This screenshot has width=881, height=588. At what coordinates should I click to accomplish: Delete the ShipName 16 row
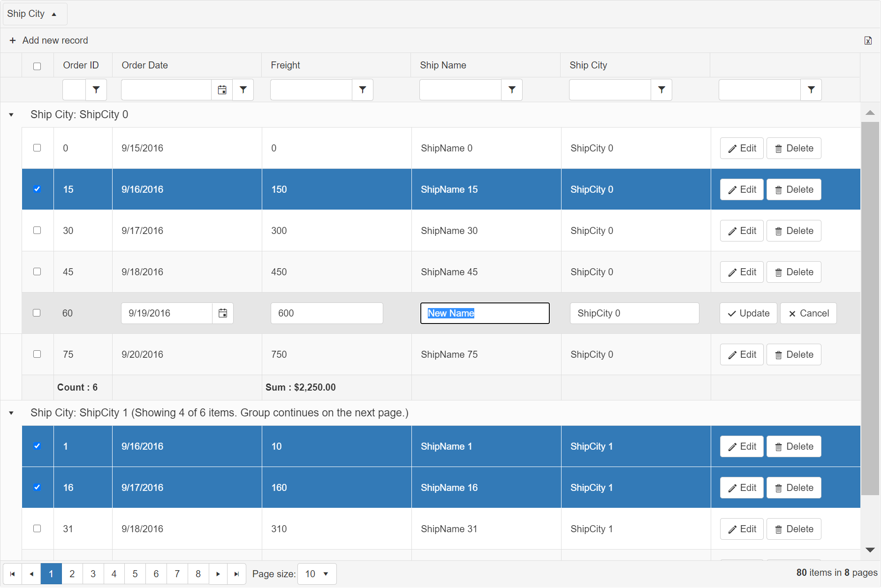pos(794,488)
